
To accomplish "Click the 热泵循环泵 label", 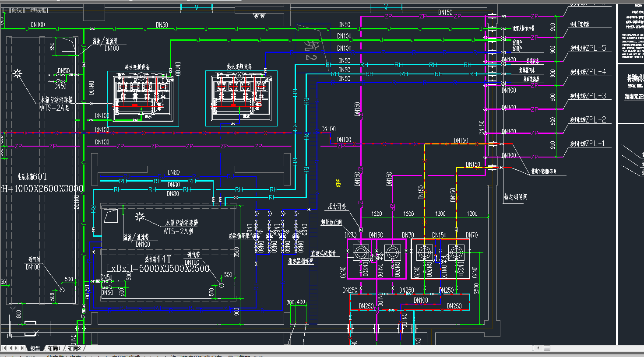I will (x=239, y=235).
